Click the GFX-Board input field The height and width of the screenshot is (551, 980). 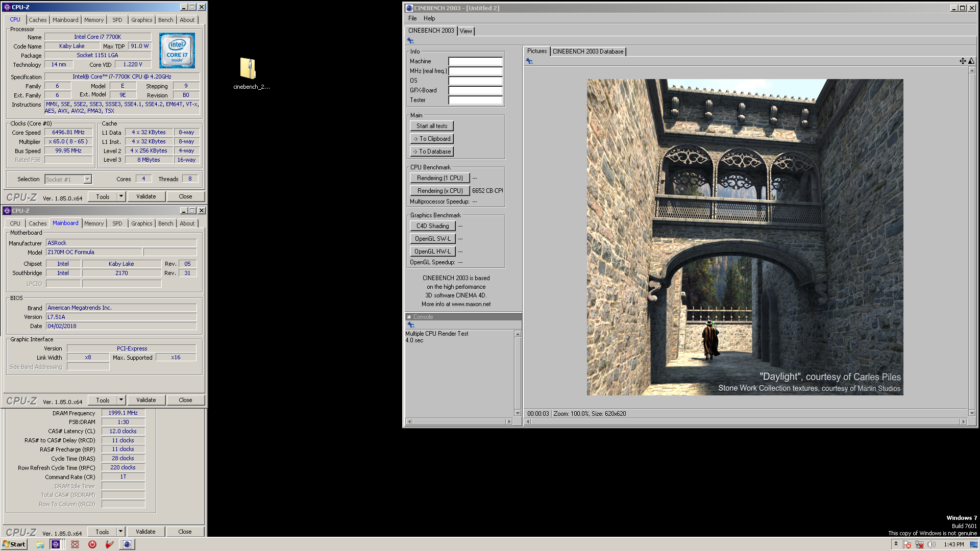[x=475, y=90]
